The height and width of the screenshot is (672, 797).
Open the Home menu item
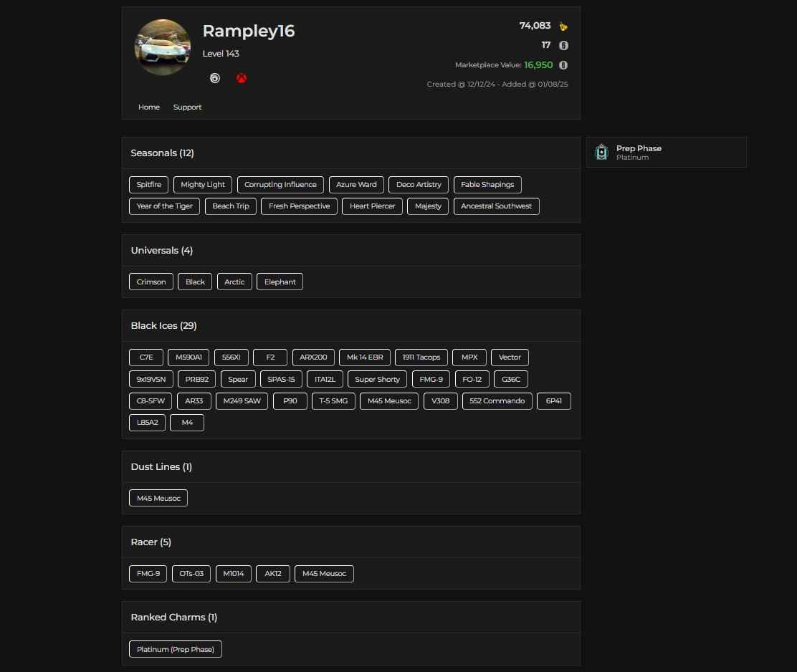click(x=148, y=107)
